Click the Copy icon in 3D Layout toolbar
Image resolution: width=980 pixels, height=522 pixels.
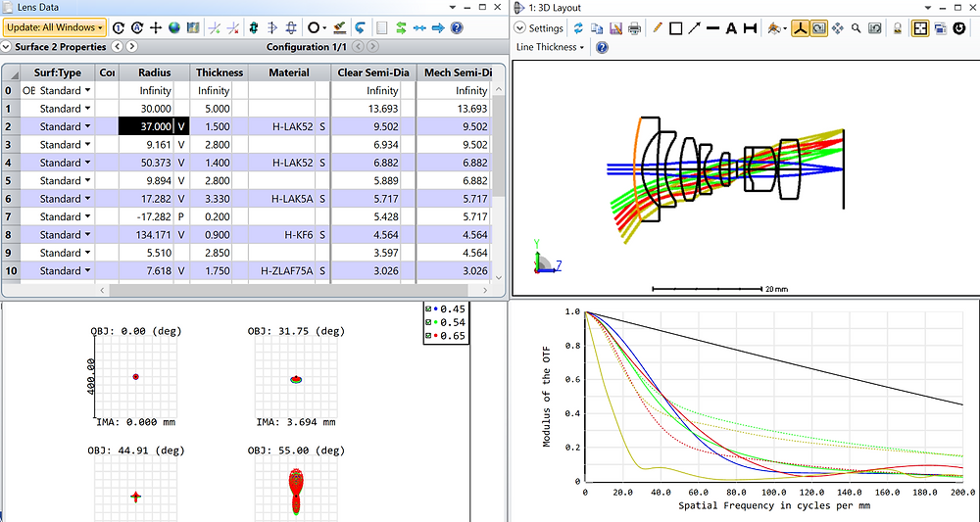point(597,28)
